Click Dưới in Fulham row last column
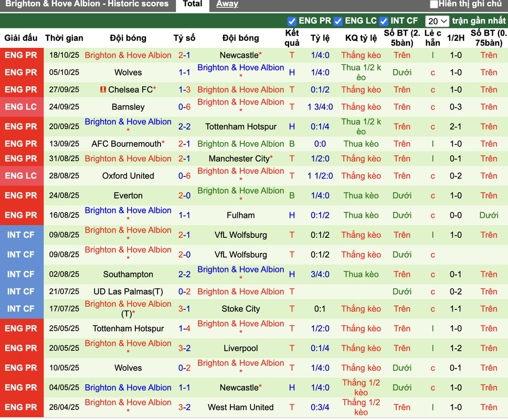 click(489, 215)
